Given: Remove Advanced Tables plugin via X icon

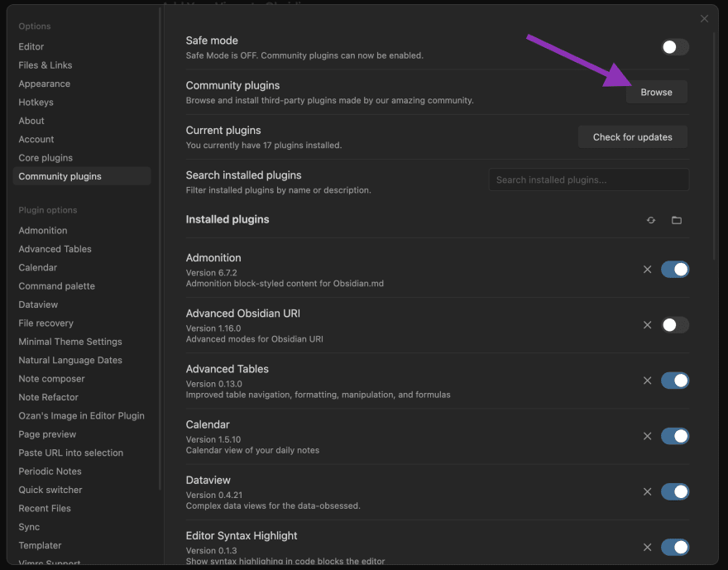Looking at the screenshot, I should click(647, 381).
